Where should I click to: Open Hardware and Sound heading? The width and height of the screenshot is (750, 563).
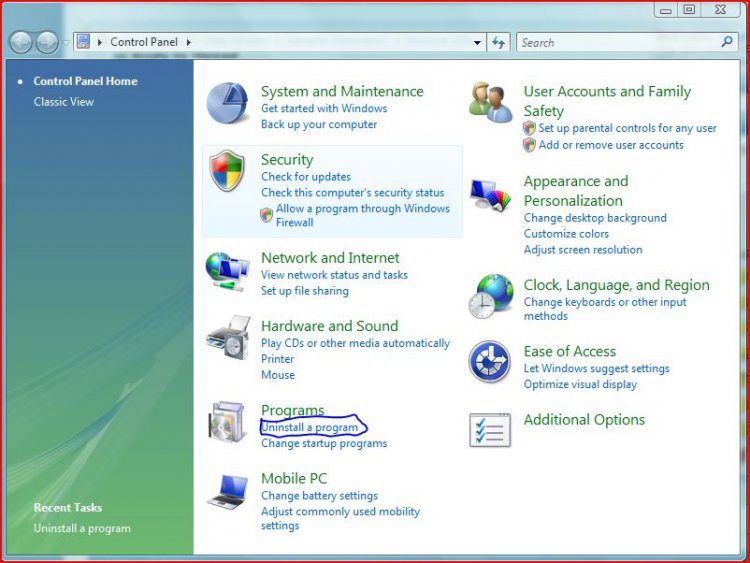click(x=330, y=326)
